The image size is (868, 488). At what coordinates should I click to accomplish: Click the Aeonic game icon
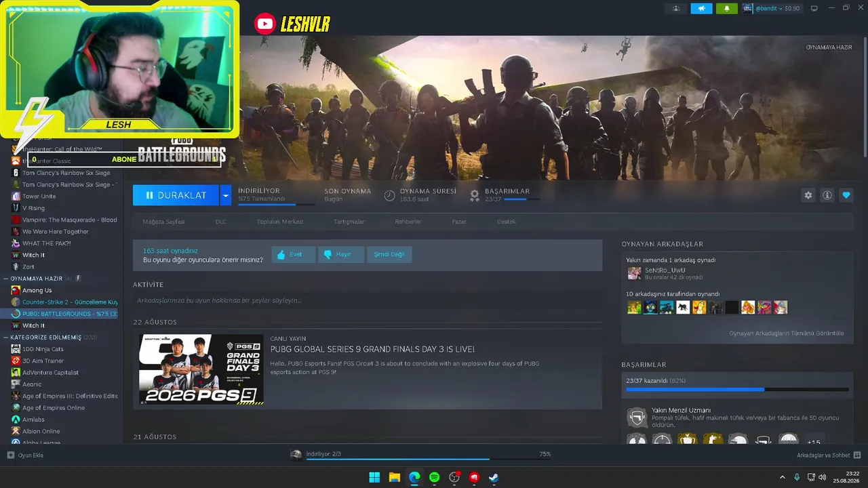point(16,384)
